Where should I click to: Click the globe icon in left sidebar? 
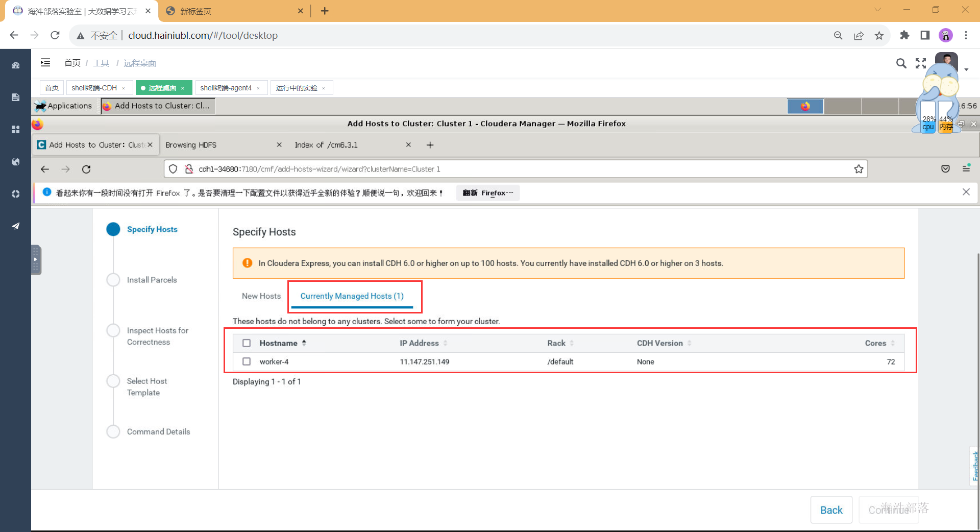pyautogui.click(x=16, y=162)
